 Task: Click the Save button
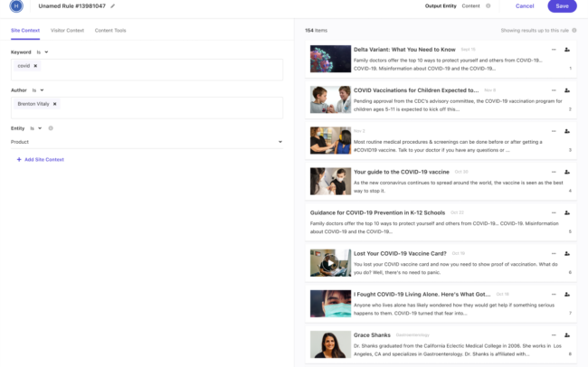(562, 6)
